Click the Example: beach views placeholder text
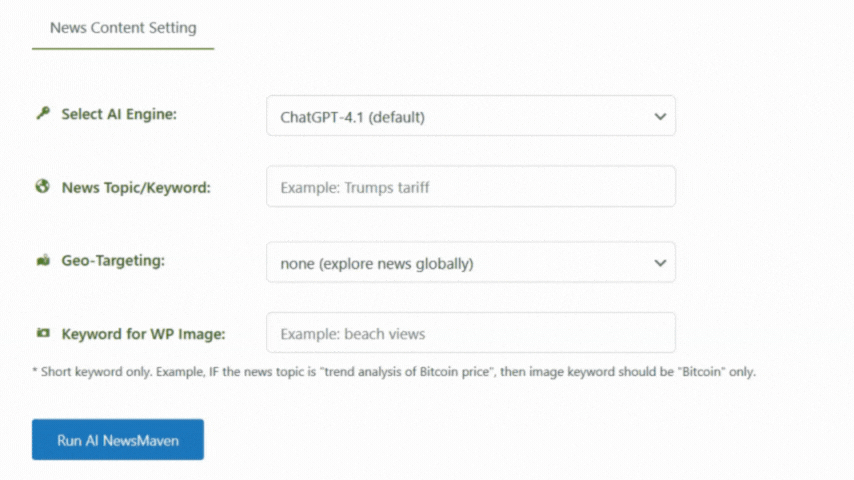This screenshot has width=854, height=480. (x=352, y=333)
